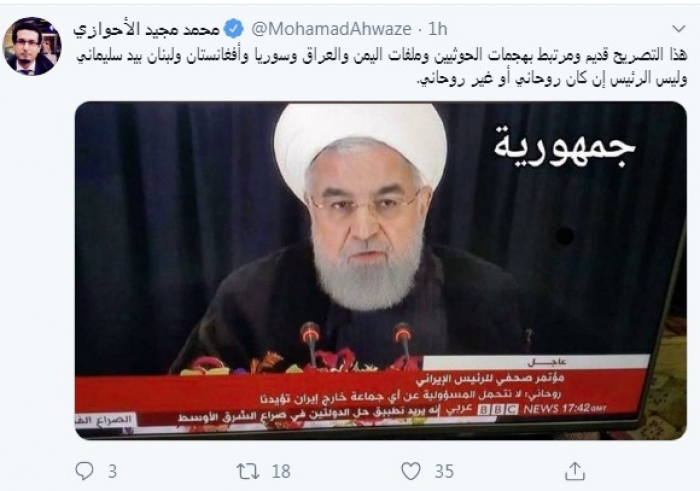Click the reply speech bubble icon
The width and height of the screenshot is (700, 491).
coord(85,471)
